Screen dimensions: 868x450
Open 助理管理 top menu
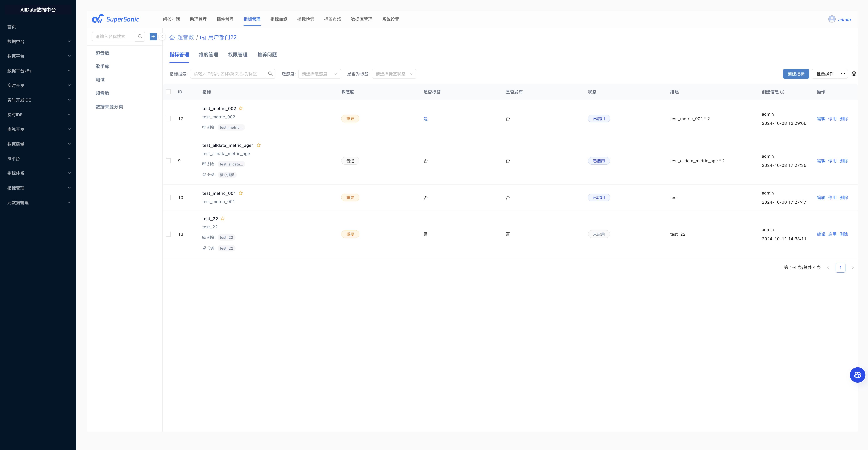coord(198,19)
